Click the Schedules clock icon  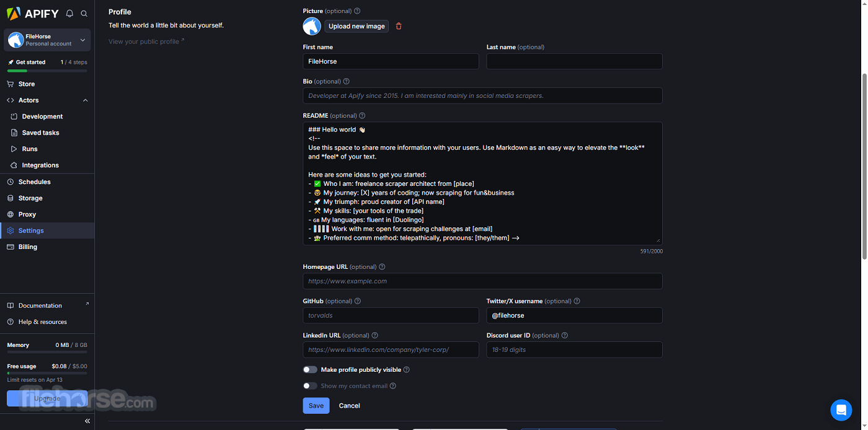pos(11,182)
